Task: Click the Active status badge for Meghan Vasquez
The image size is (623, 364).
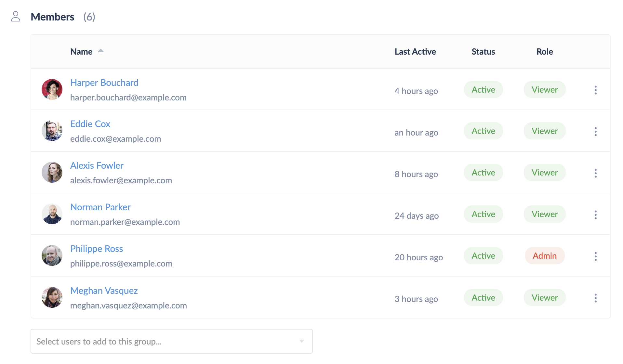Action: coord(483,298)
